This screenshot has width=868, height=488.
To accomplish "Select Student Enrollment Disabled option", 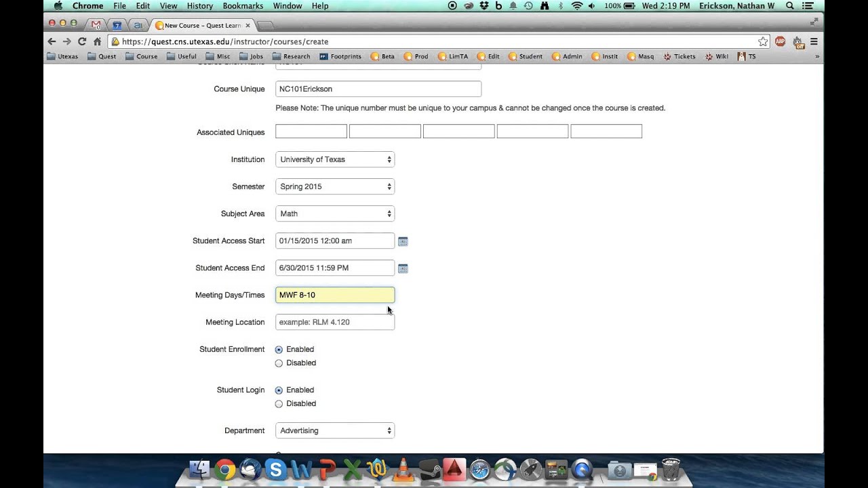I will [x=279, y=363].
